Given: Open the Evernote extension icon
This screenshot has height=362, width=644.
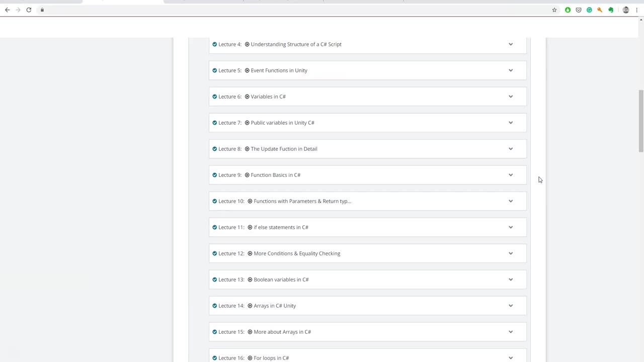Looking at the screenshot, I should tap(611, 10).
